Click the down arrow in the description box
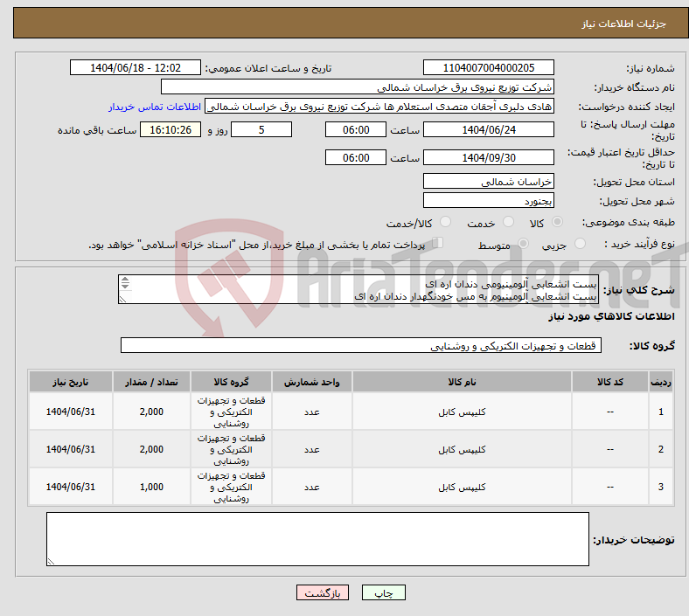Image resolution: width=689 pixels, height=616 pixels. 125,288
